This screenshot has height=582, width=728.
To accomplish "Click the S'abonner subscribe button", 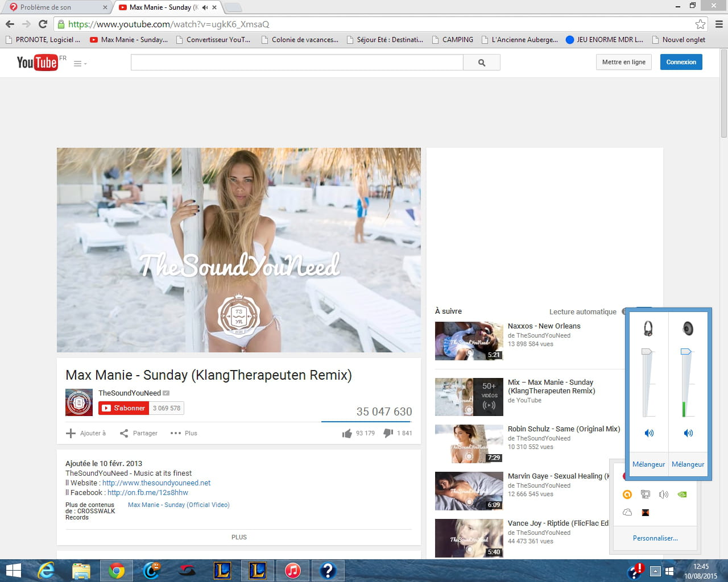I will tap(123, 408).
